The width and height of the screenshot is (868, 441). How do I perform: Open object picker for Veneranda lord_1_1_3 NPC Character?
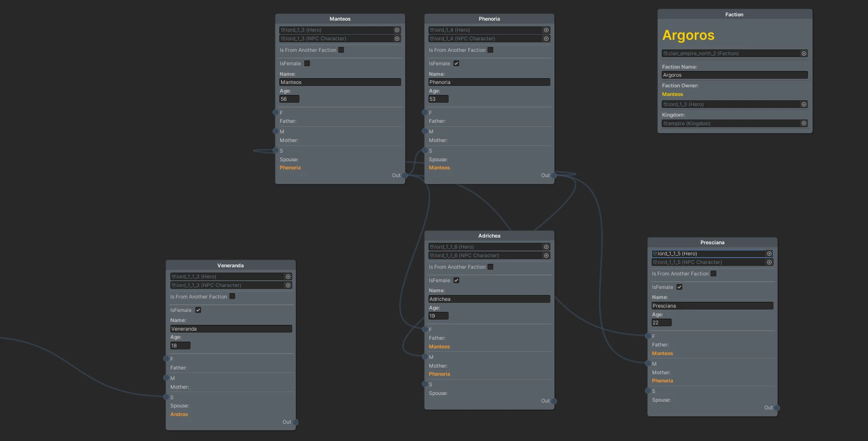[288, 285]
